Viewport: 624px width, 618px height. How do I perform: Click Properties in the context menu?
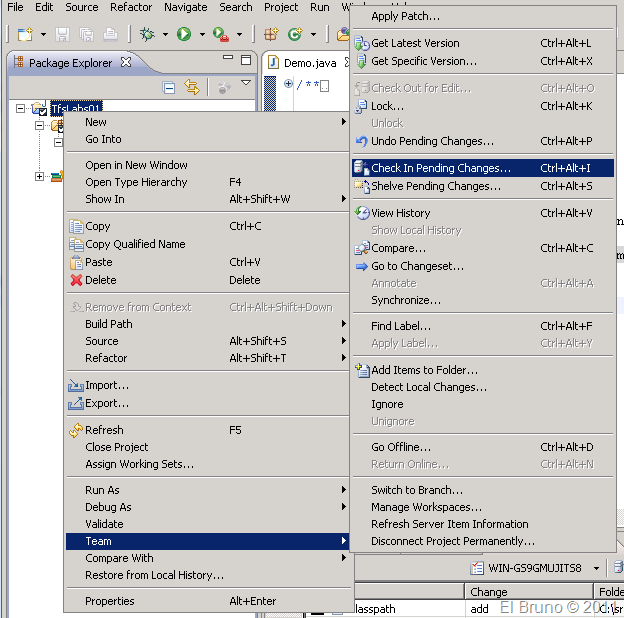[x=110, y=601]
